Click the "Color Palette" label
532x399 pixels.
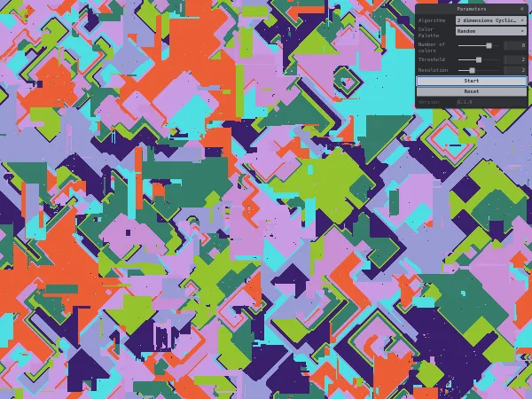coord(428,32)
